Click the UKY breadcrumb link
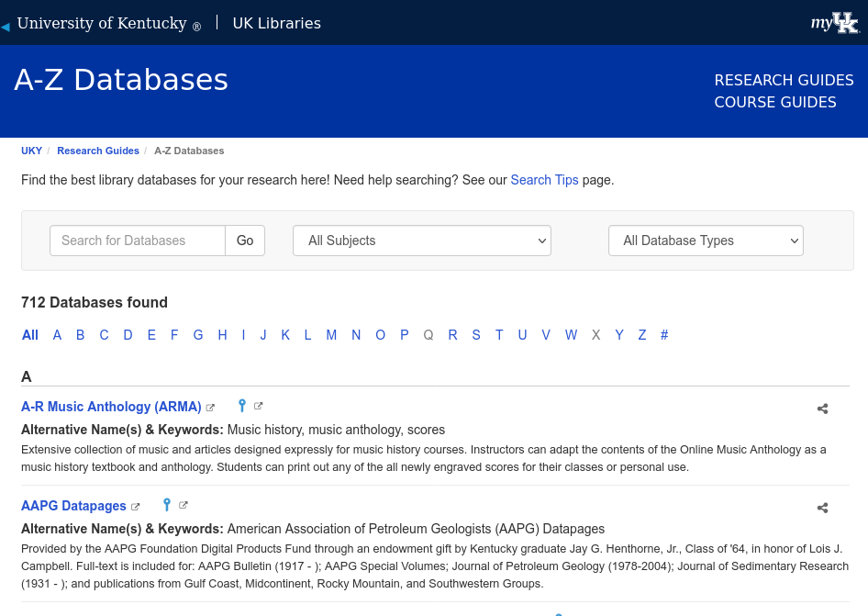Viewport: 868px width, 616px height. pos(31,151)
